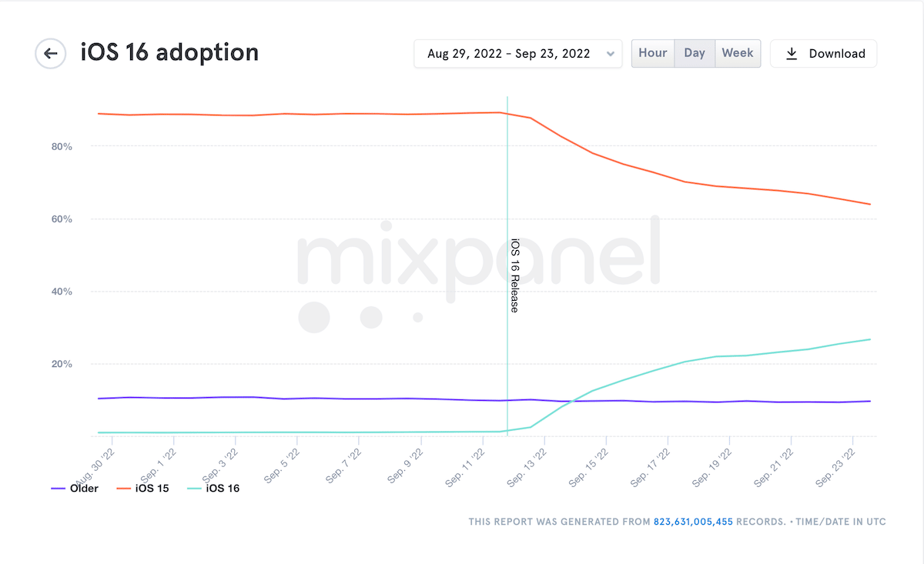
Task: Click the back arrow icon
Action: coord(51,53)
